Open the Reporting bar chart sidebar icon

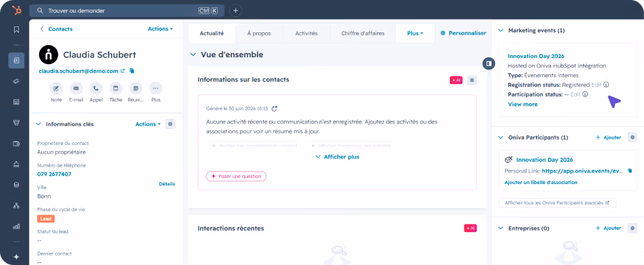pos(16,227)
